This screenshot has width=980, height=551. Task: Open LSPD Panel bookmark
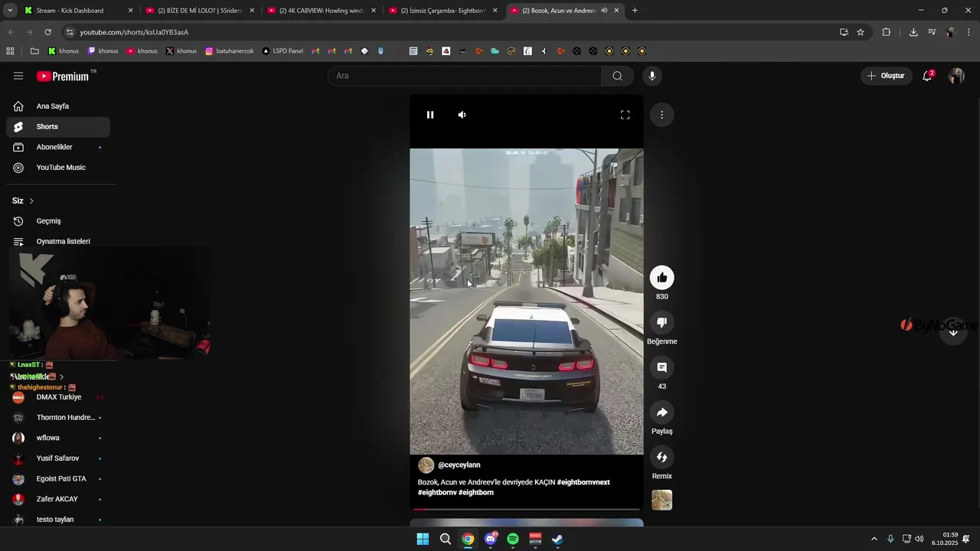[x=283, y=51]
